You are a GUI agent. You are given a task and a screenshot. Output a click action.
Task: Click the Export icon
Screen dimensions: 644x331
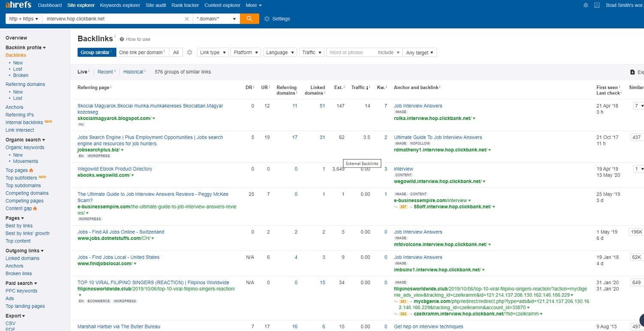632,72
